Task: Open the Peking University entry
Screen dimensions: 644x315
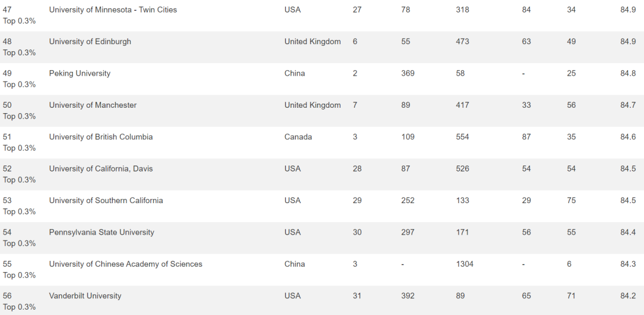Action: tap(80, 73)
